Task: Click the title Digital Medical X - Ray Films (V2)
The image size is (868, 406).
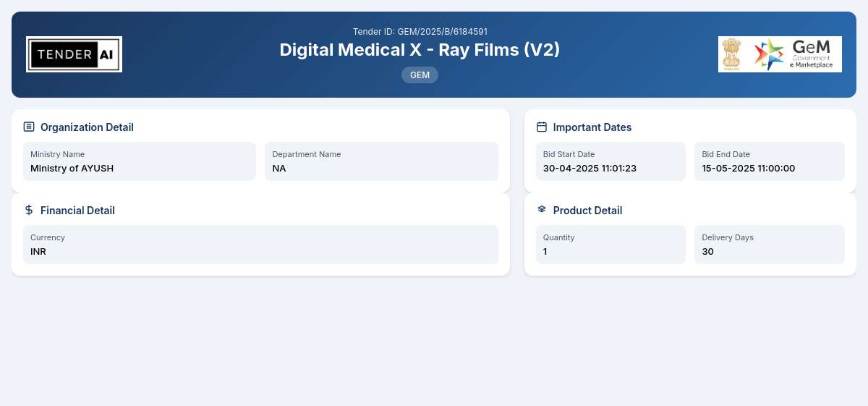Action: tap(420, 50)
